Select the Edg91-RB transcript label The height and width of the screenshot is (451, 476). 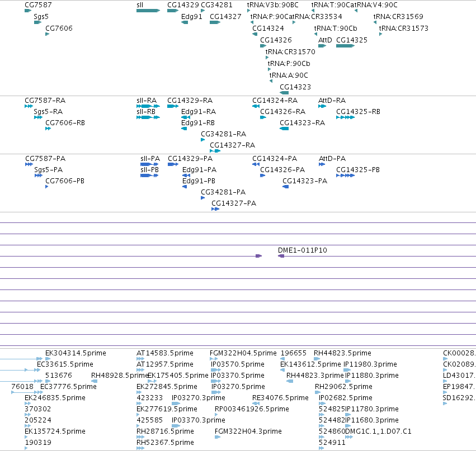(198, 123)
